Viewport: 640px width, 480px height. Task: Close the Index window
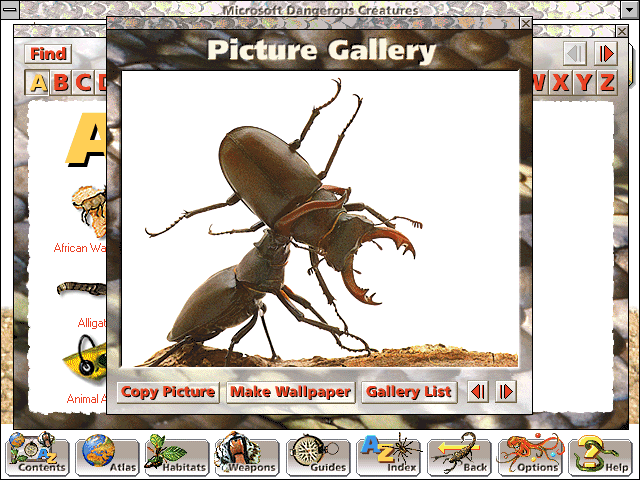coord(622,31)
